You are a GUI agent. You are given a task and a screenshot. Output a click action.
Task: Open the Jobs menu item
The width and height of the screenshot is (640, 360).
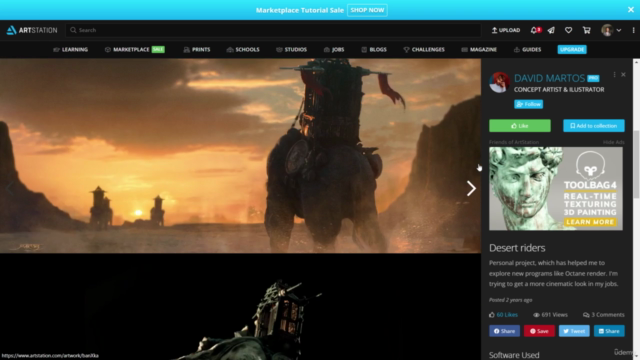(334, 49)
